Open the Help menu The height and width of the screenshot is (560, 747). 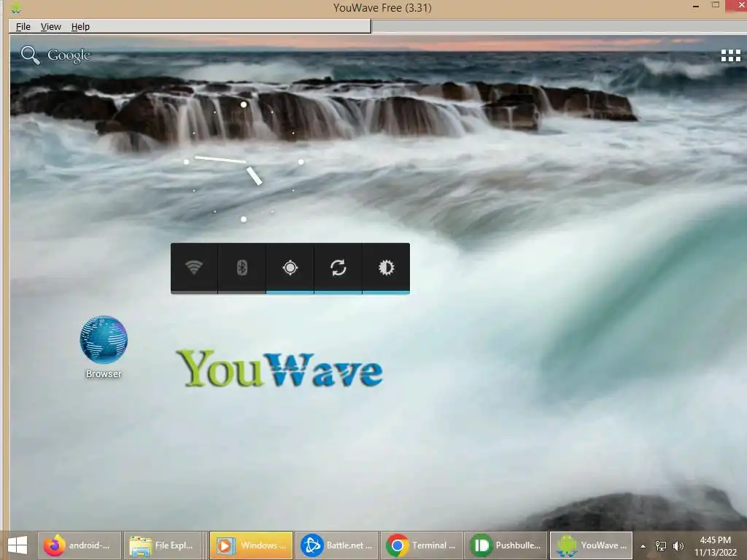(80, 27)
